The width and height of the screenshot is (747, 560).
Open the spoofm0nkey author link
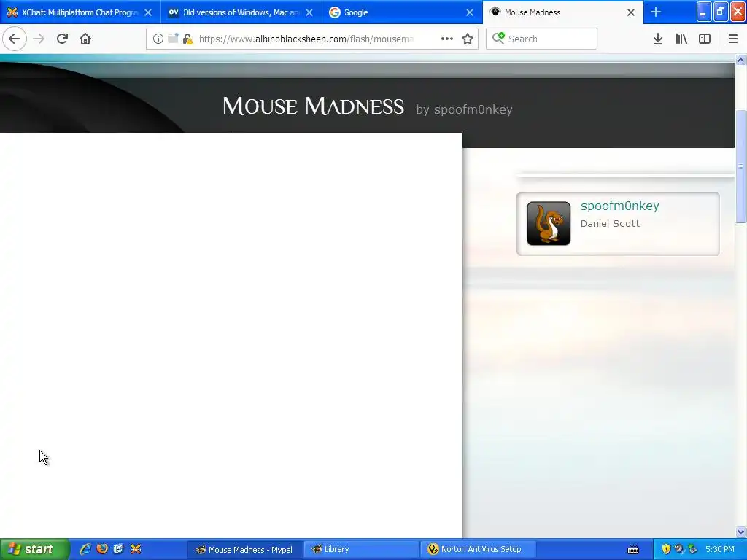(620, 206)
